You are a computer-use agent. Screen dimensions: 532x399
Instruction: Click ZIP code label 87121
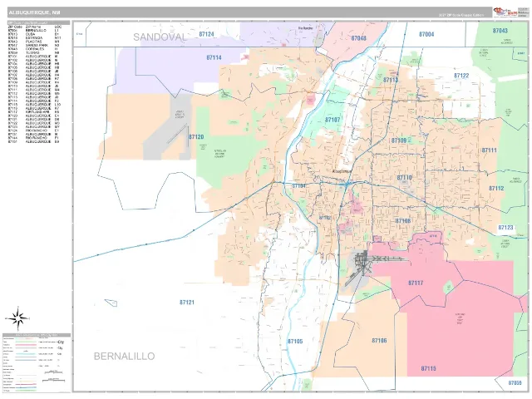coord(187,303)
